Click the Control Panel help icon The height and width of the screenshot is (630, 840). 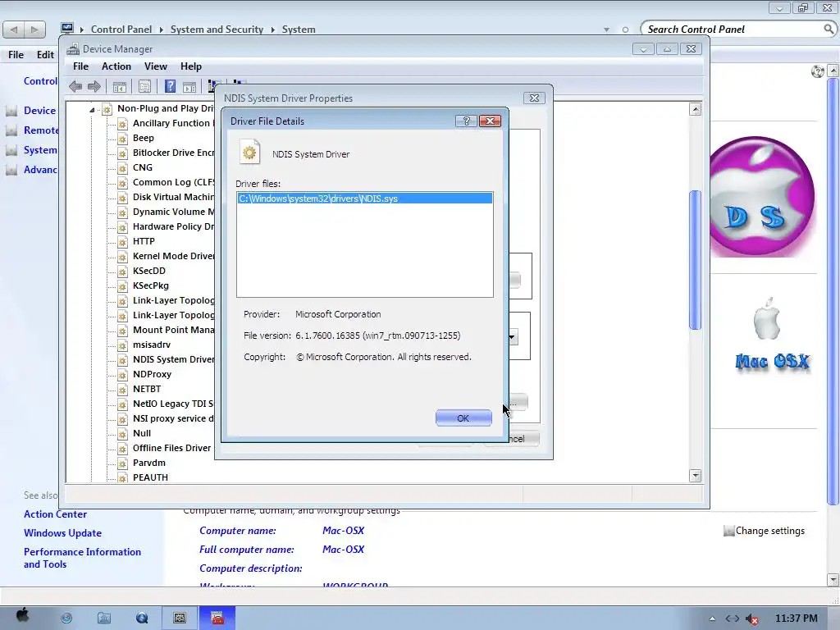pyautogui.click(x=818, y=71)
